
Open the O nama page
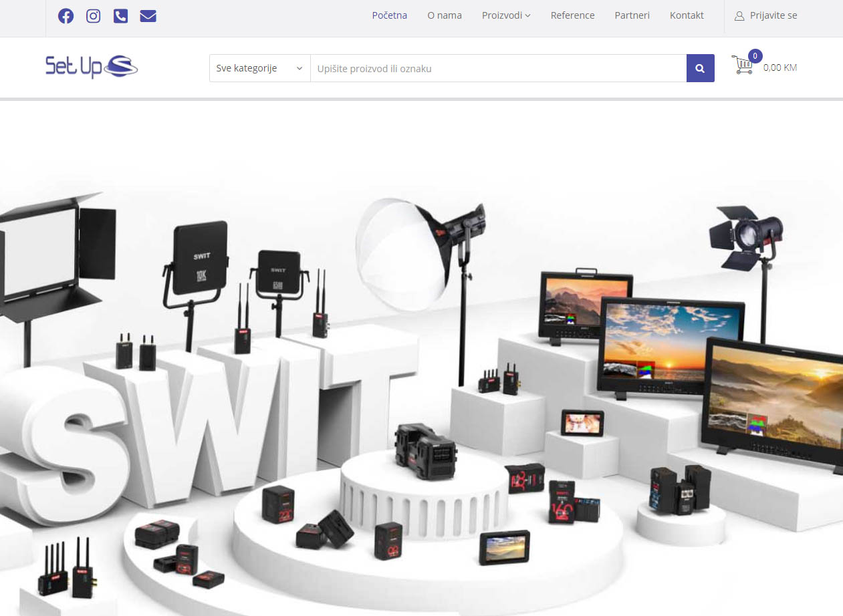point(445,15)
